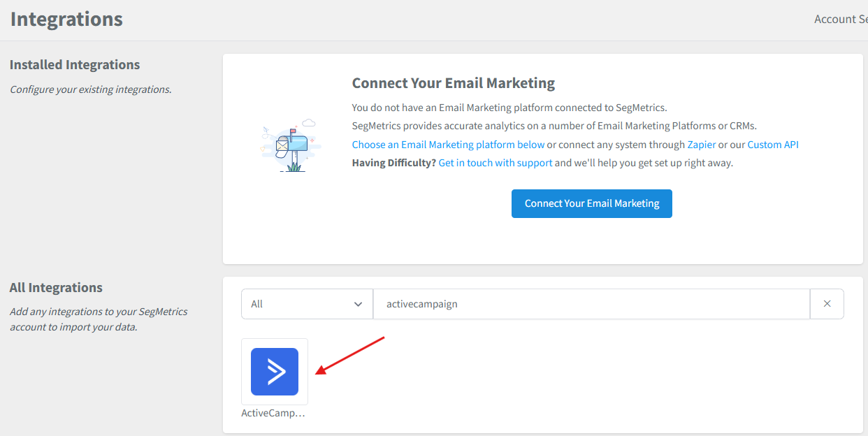The image size is (868, 436).
Task: Select the truncated ActiveCamp… label under the tile
Action: point(273,413)
